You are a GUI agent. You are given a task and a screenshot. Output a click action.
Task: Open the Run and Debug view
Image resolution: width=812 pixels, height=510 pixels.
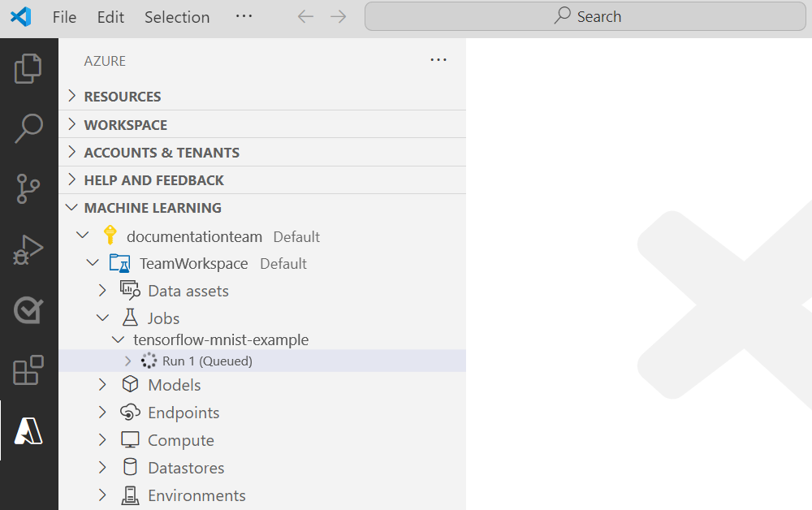[28, 249]
